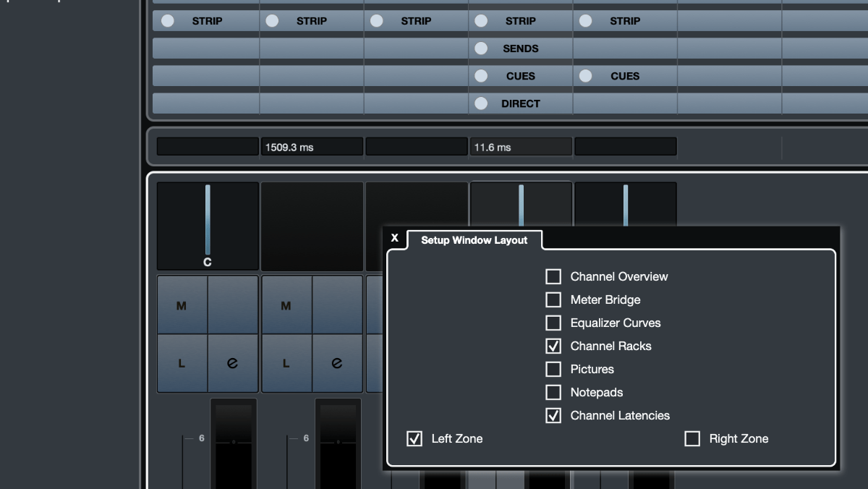Click the 1509.3 ms latency field
868x489 pixels.
312,147
